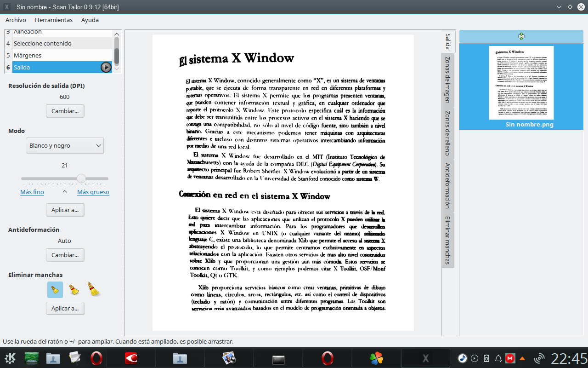
Task: Switch to the Antideformación vertical tab
Action: point(448,185)
